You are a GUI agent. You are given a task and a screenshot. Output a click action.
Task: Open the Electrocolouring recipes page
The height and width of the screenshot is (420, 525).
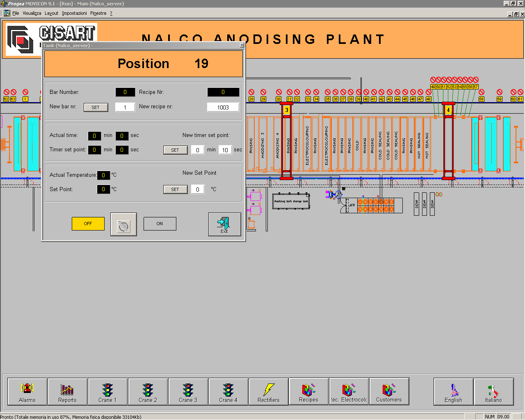[x=349, y=392]
